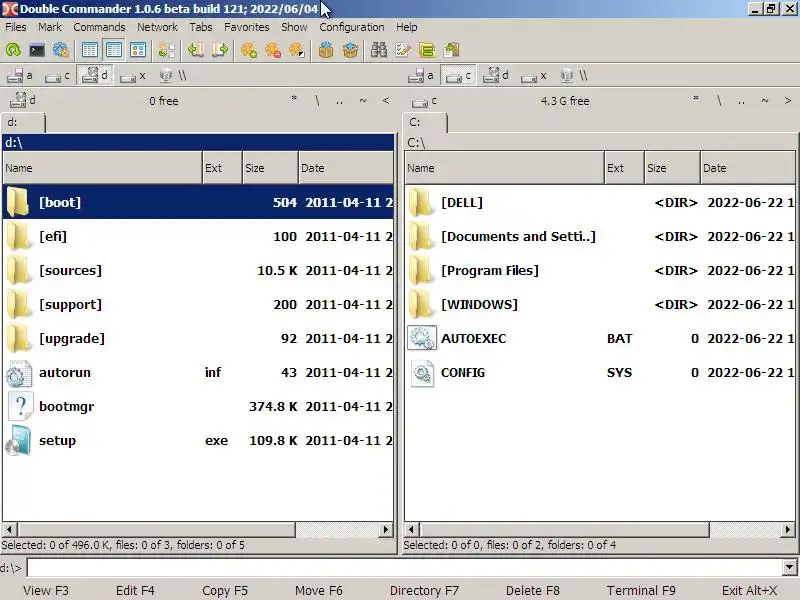Image resolution: width=800 pixels, height=600 pixels.
Task: Switch to Thumbnails view icon
Action: (x=138, y=50)
